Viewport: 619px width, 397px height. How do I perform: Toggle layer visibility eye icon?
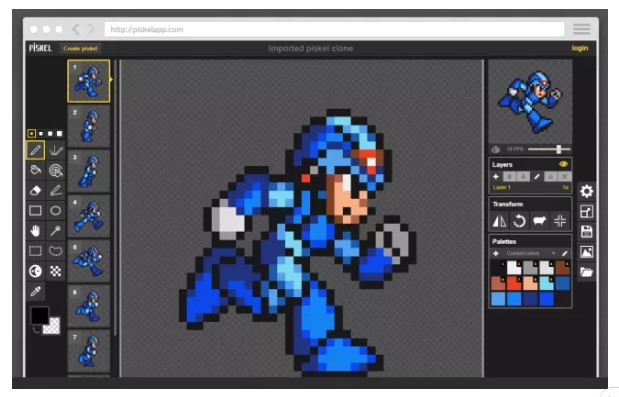(563, 164)
